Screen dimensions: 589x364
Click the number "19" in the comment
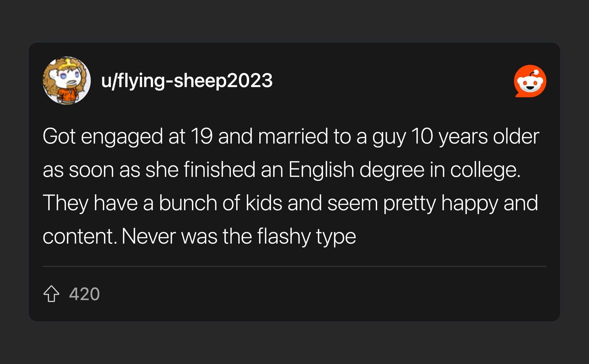(x=201, y=136)
